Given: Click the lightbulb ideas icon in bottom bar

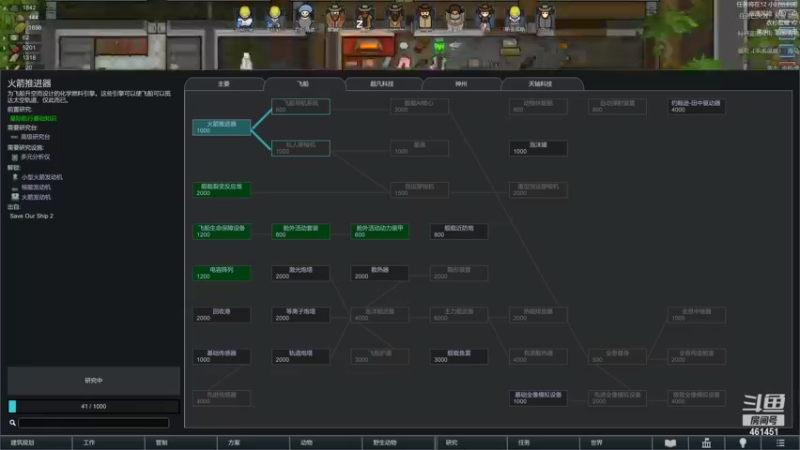Looking at the screenshot, I should pyautogui.click(x=743, y=443).
